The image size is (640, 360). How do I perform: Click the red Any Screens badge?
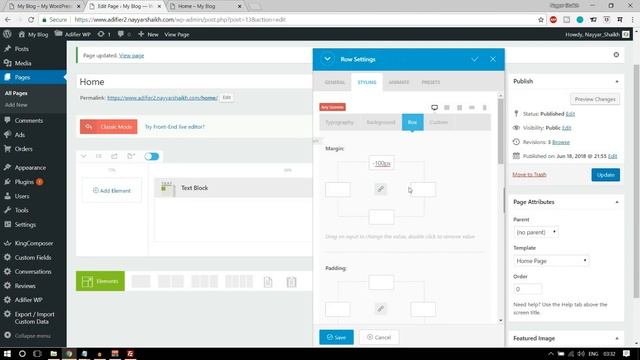332,107
